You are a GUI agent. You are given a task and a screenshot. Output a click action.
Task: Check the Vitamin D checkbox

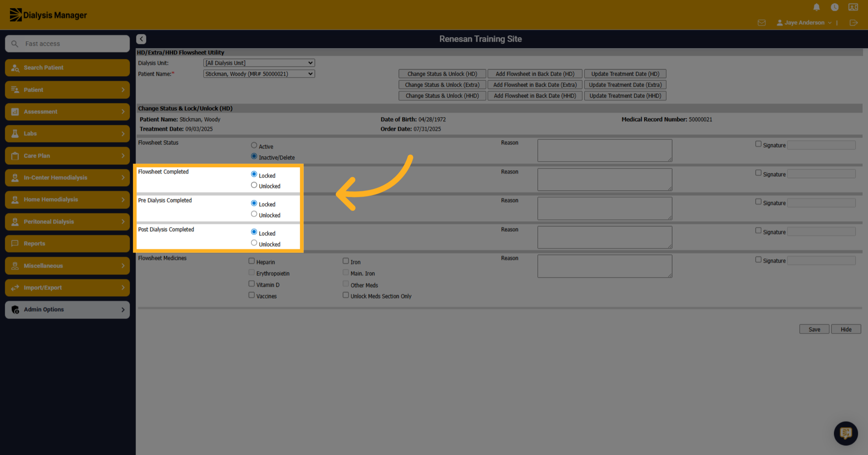(251, 284)
